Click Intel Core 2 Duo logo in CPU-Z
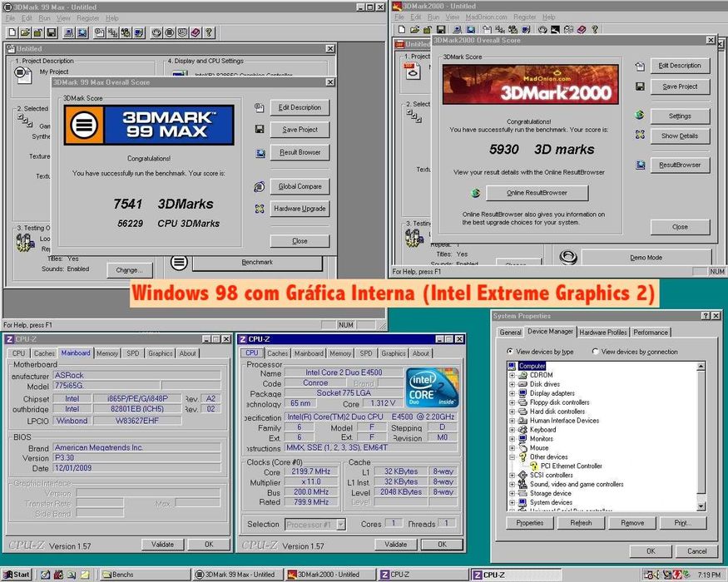 (x=433, y=388)
